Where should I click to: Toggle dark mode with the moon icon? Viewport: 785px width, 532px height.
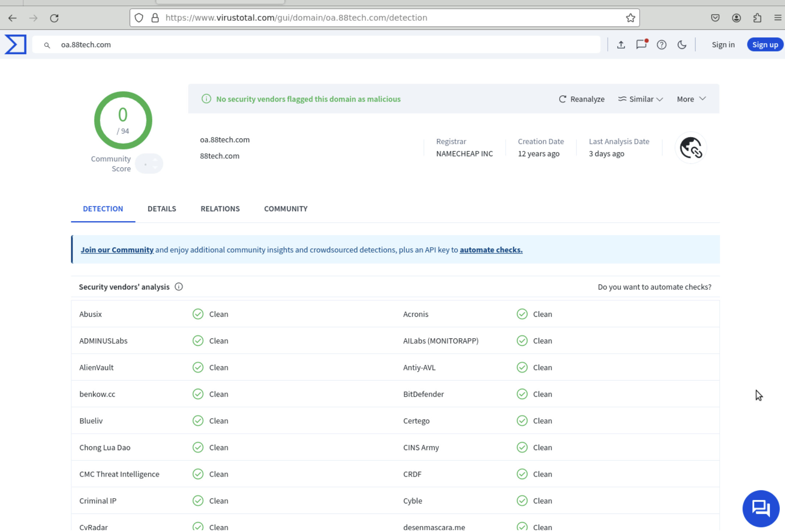682,45
